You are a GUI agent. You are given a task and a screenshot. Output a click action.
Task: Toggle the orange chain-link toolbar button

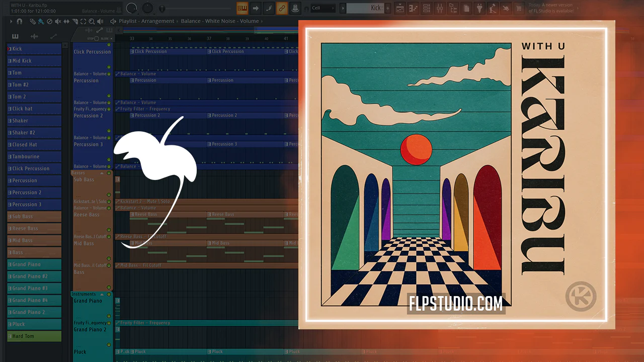click(282, 8)
